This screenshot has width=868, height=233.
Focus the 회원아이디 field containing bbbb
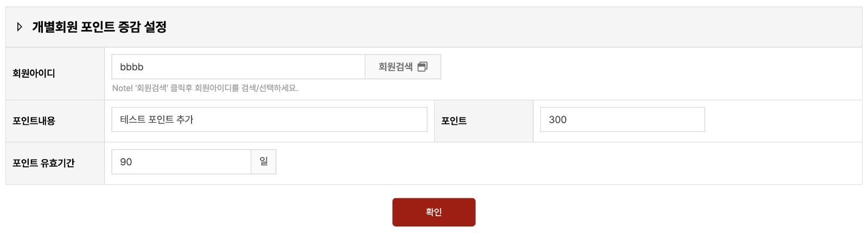tap(238, 67)
